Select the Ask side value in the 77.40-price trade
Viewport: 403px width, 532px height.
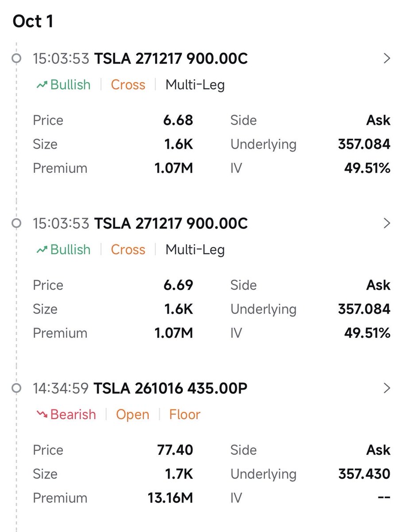(379, 450)
